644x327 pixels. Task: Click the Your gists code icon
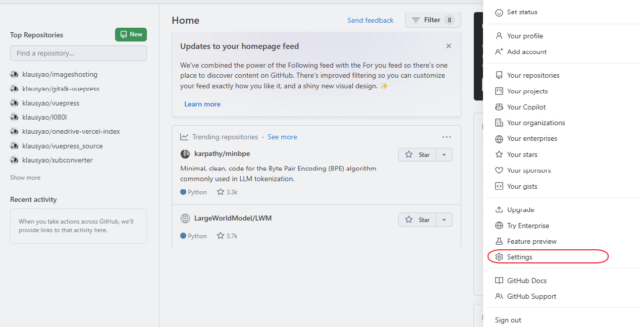tap(499, 186)
